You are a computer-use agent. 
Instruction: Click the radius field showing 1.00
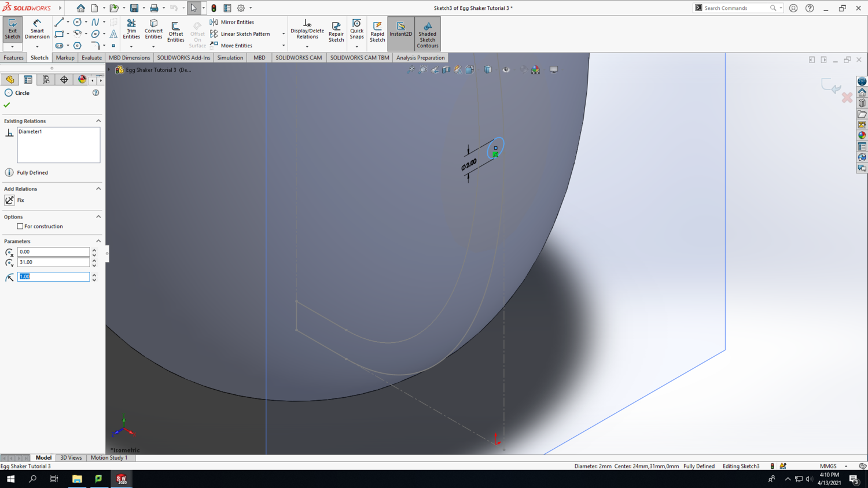53,277
